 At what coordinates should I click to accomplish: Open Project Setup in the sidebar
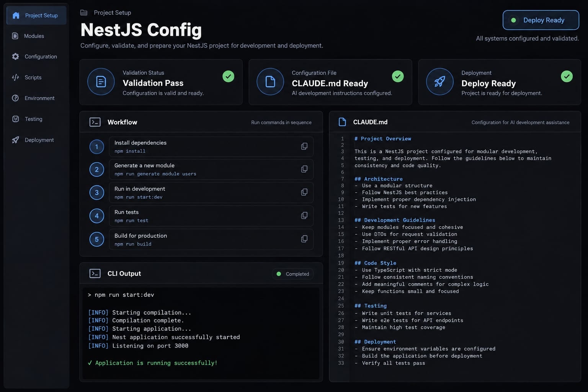pyautogui.click(x=36, y=15)
